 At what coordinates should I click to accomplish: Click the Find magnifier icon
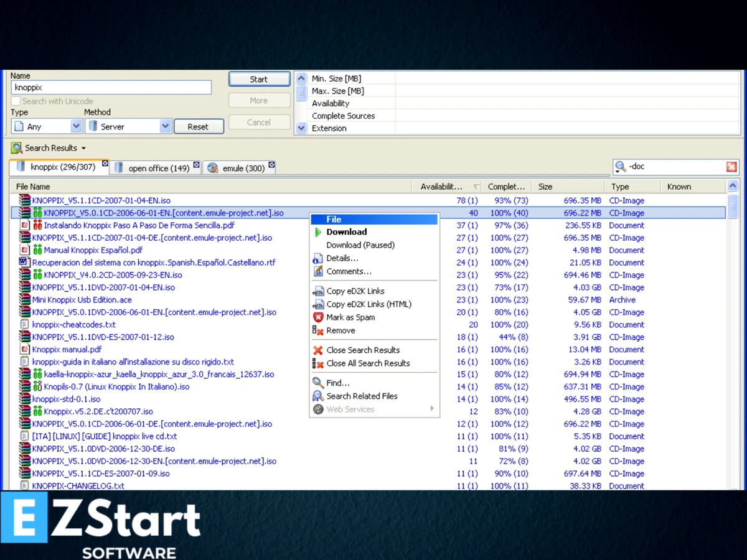[x=318, y=383]
